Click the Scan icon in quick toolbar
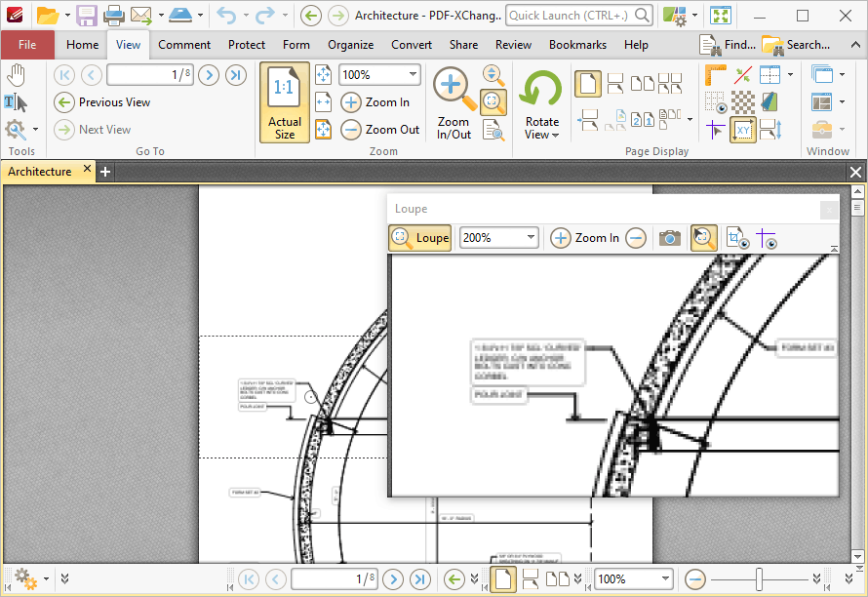Image resolution: width=868 pixels, height=597 pixels. (180, 16)
